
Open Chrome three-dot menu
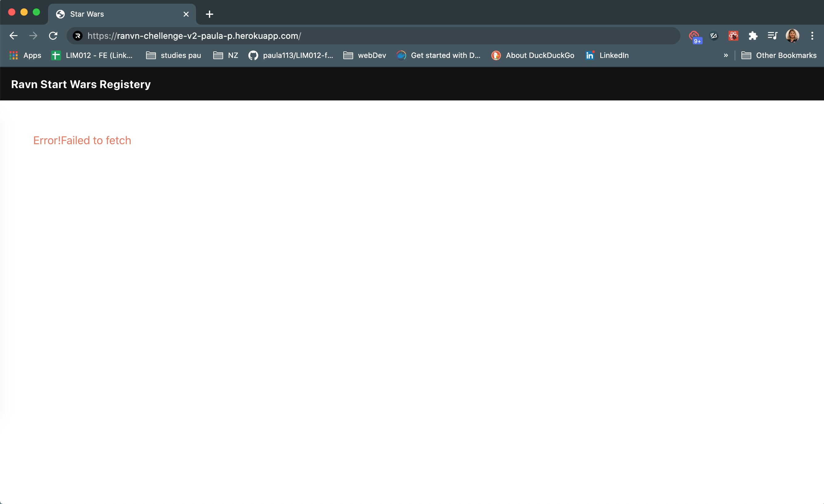coord(812,36)
